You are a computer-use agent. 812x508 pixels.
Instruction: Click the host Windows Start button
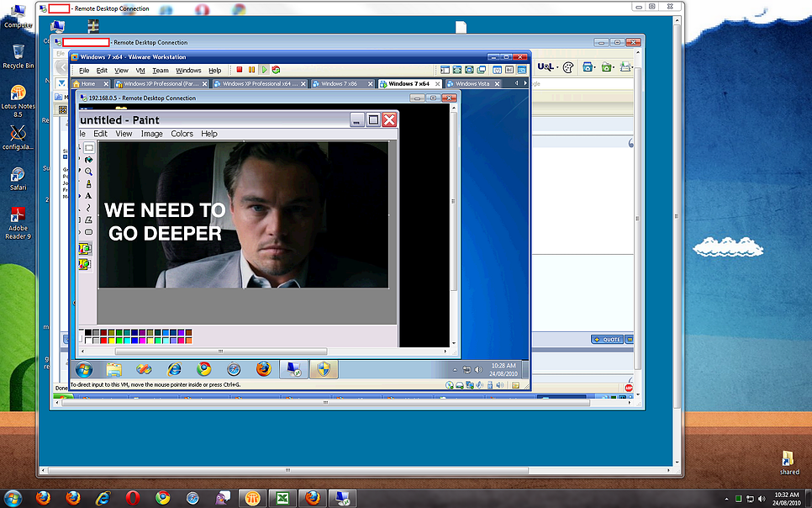13,498
